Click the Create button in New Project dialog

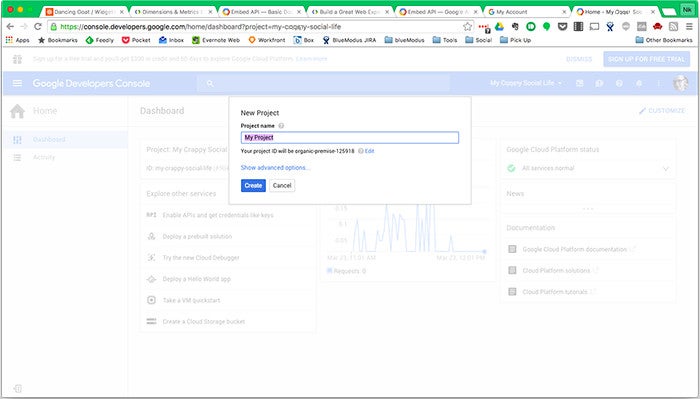(x=253, y=185)
